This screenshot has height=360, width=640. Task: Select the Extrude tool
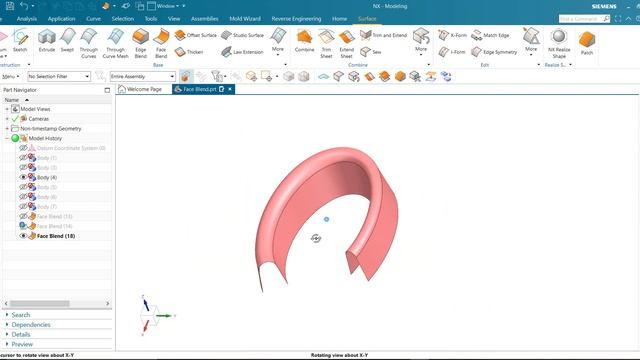47,41
